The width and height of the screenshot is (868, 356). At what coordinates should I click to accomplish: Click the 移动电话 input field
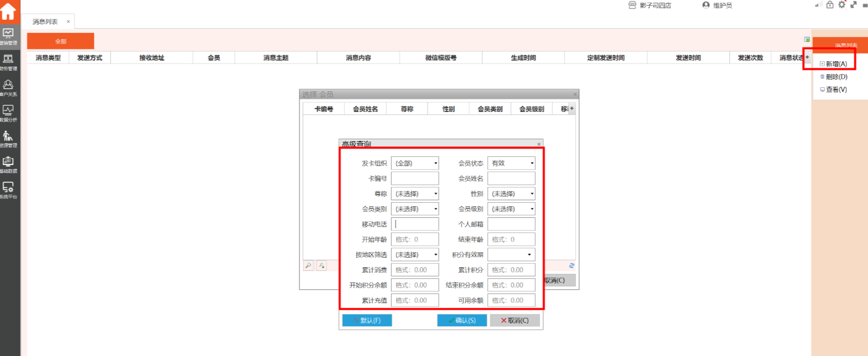pos(415,224)
